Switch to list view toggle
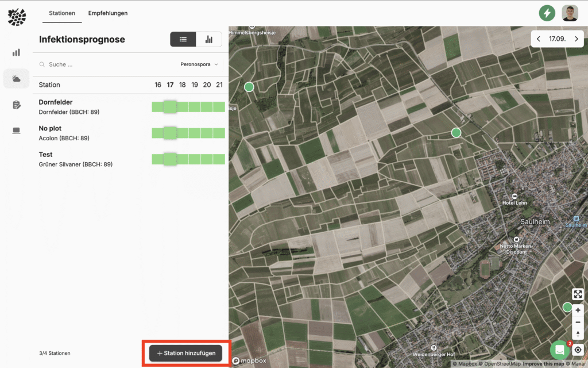Image resolution: width=588 pixels, height=368 pixels. pos(183,39)
